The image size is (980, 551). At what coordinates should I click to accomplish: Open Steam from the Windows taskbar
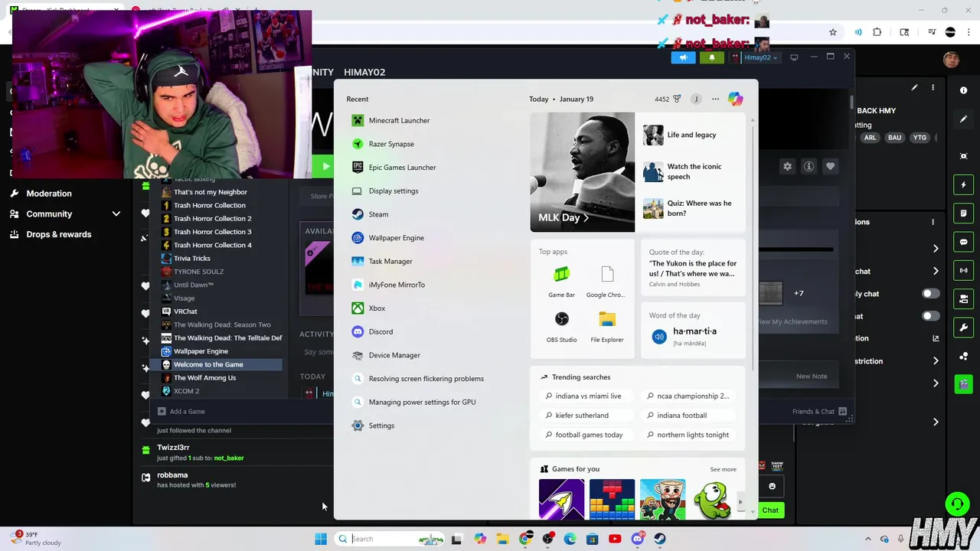pos(660,539)
